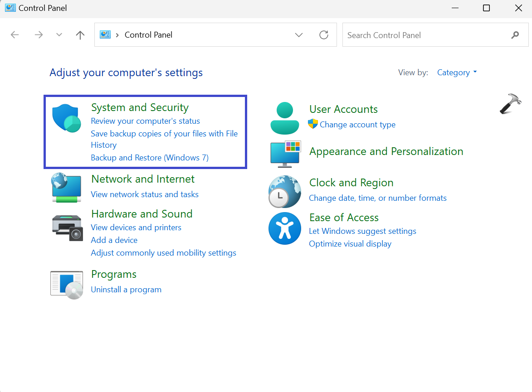Image resolution: width=532 pixels, height=392 pixels.
Task: Click the Uninstall a program link
Action: 126,290
